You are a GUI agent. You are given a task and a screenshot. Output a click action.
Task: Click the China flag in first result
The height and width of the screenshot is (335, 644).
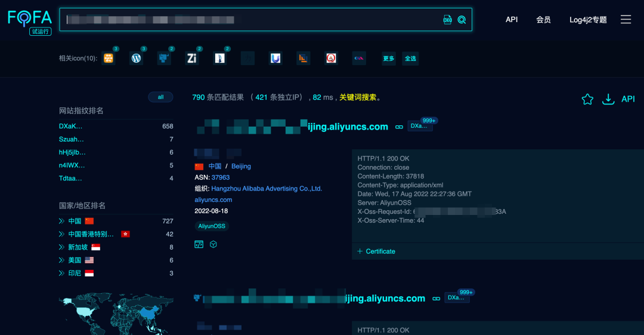pos(199,167)
